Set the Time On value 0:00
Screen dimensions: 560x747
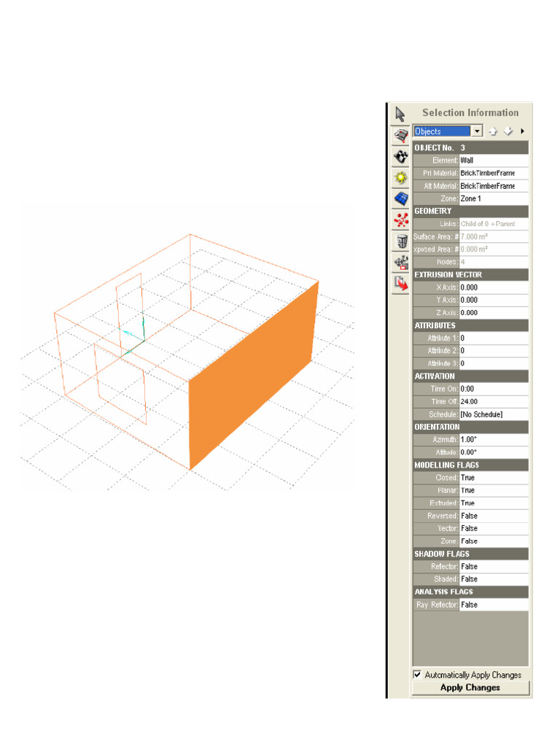click(494, 389)
